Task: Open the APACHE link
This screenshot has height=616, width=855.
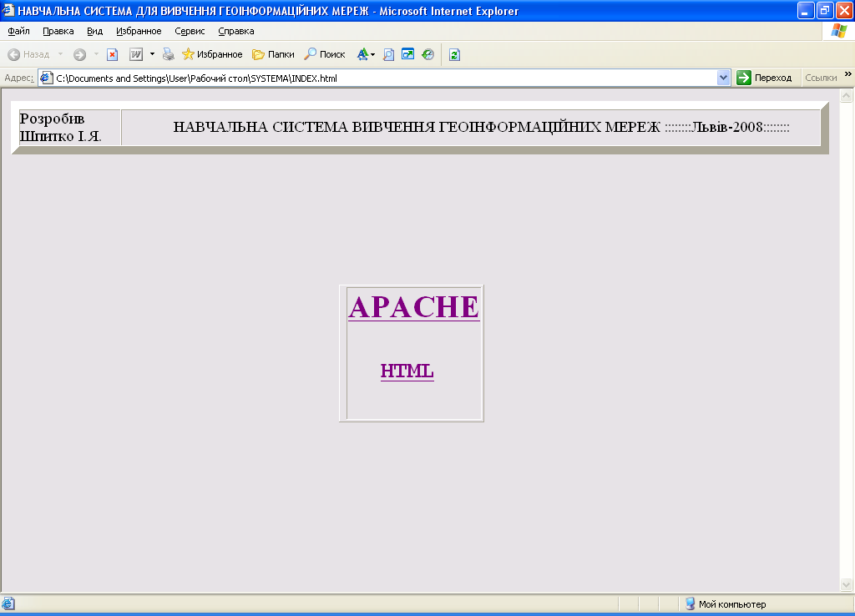Action: (414, 307)
